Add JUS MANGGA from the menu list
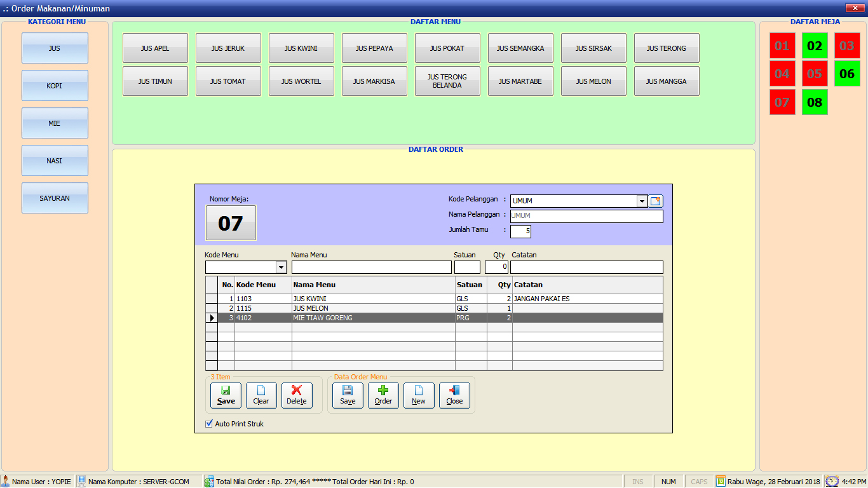Viewport: 868px width, 488px height. click(x=667, y=81)
